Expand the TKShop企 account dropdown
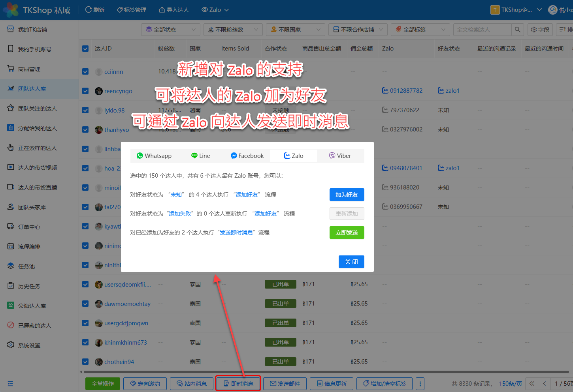 pyautogui.click(x=516, y=10)
